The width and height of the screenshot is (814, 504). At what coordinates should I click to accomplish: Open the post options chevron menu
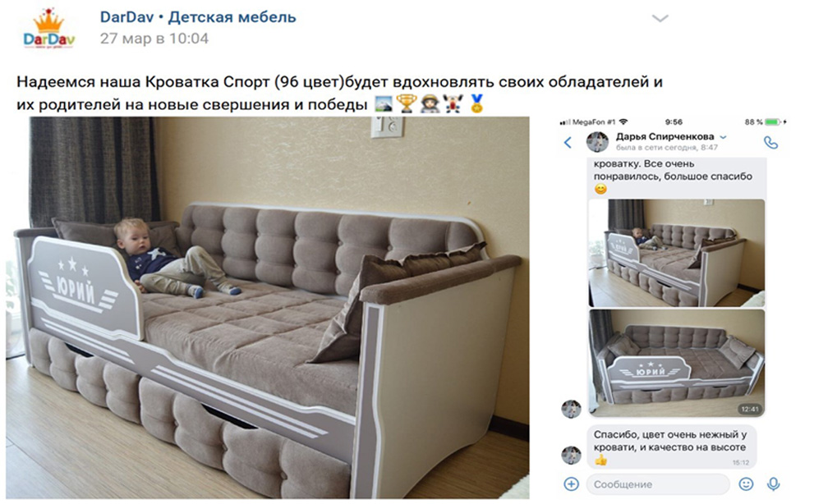[x=660, y=18]
